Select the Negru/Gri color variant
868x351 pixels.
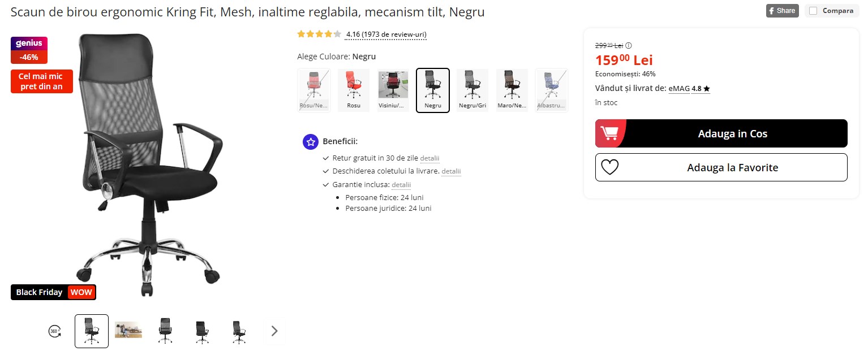click(472, 89)
